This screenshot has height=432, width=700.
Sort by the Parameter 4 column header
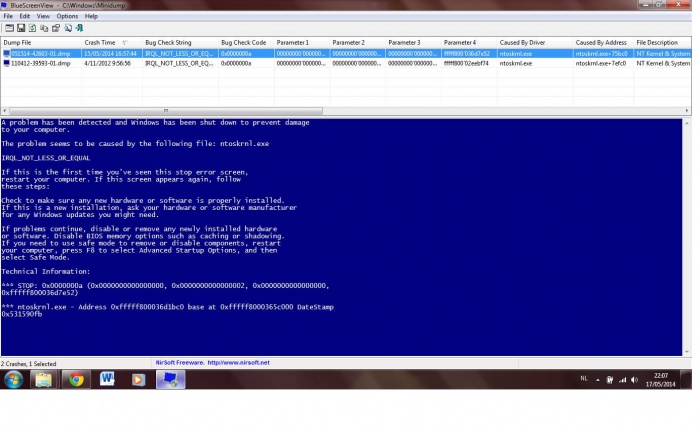point(469,42)
